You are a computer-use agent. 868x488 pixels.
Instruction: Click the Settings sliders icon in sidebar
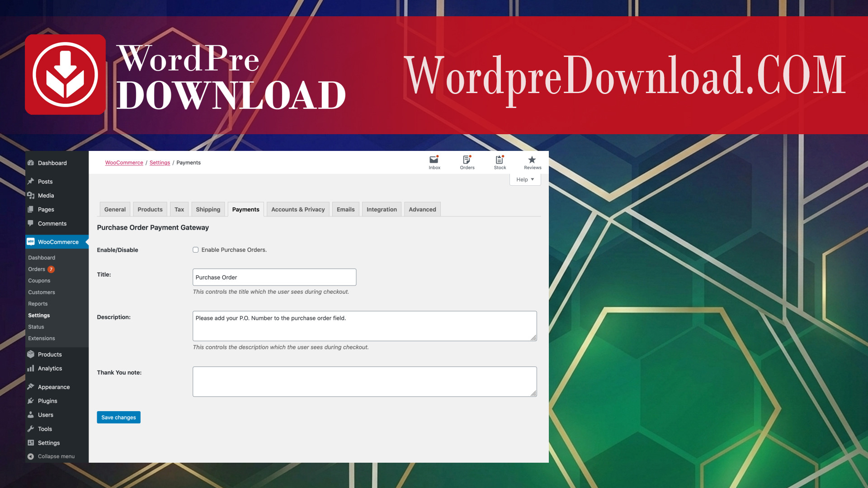31,443
